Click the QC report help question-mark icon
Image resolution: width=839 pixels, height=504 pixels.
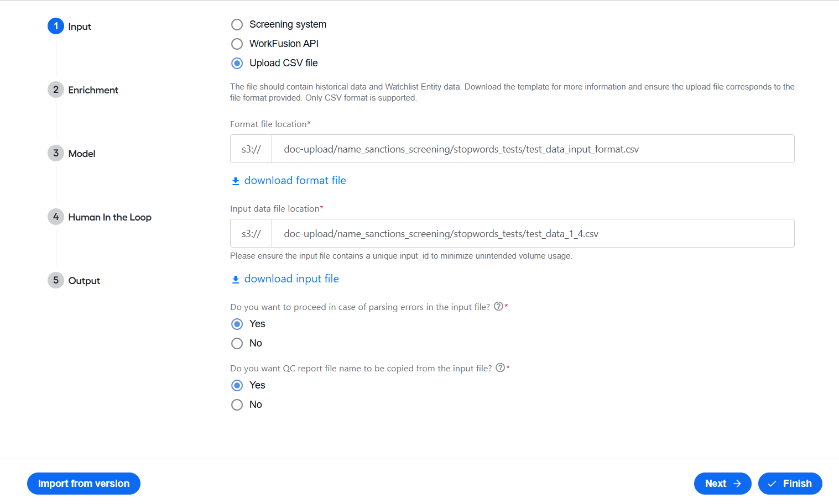click(500, 368)
